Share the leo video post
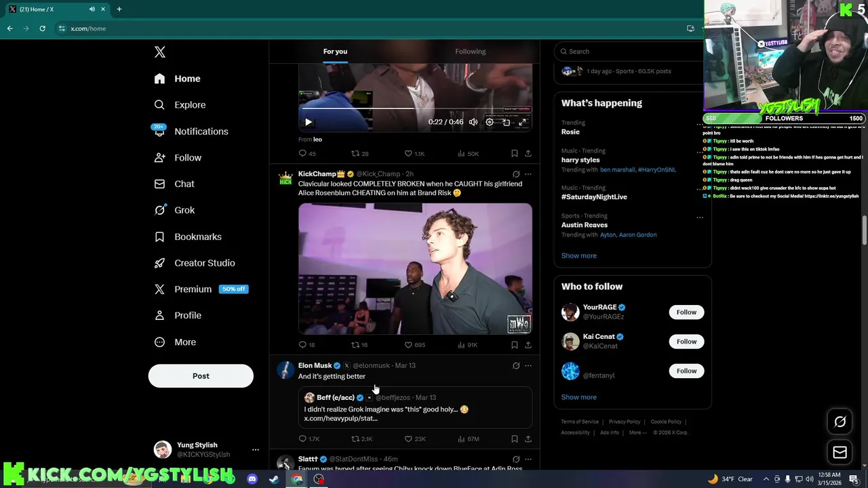 coord(528,154)
